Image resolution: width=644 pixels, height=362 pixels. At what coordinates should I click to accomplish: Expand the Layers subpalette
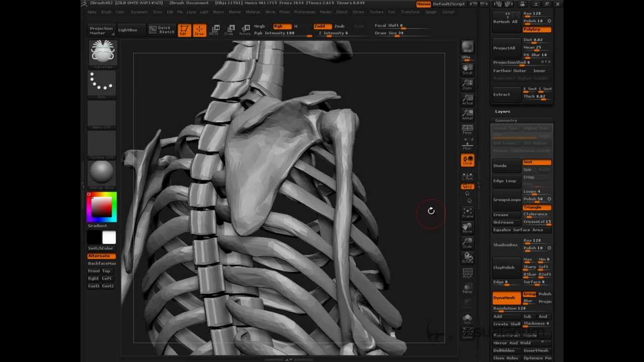503,112
